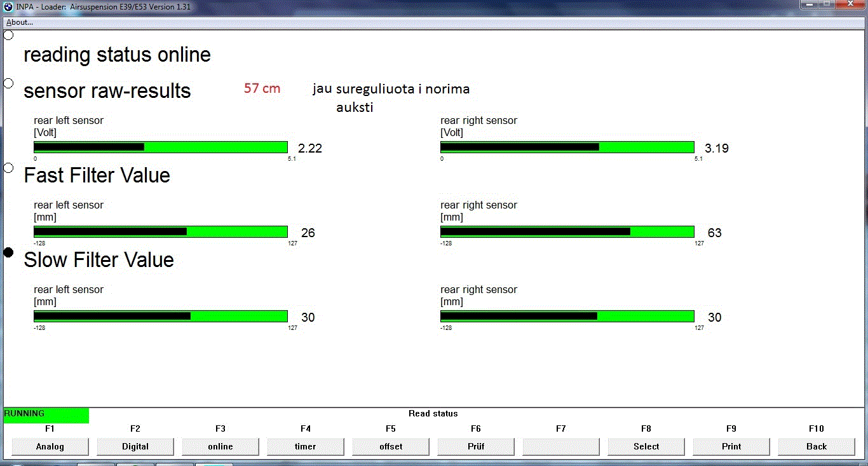Viewport: 868px width, 466px height.
Task: Select the sensor raw-results radio indicator
Action: pyautogui.click(x=8, y=83)
